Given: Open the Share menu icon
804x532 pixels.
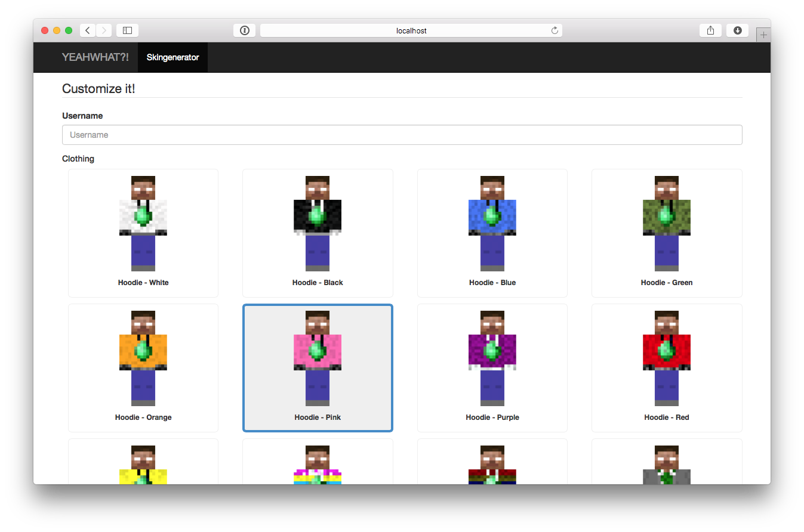Looking at the screenshot, I should coord(710,30).
